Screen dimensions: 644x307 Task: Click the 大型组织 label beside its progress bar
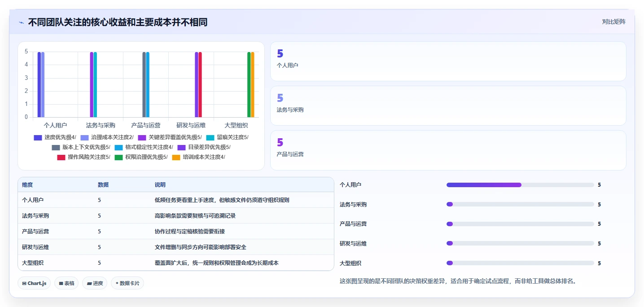(350, 263)
